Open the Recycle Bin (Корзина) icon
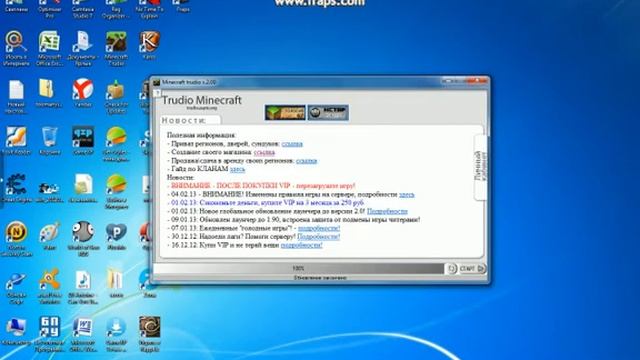Screen dimensions: 640x360 [x=49, y=137]
